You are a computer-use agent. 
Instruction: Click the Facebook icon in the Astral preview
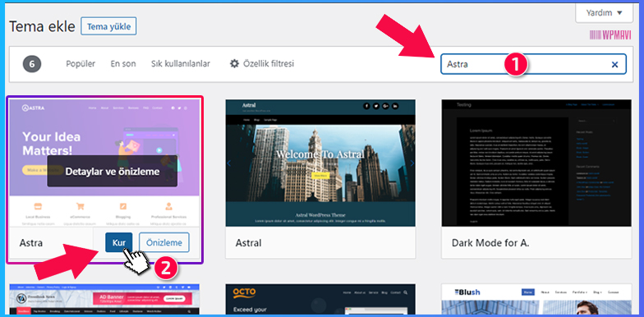[366, 107]
